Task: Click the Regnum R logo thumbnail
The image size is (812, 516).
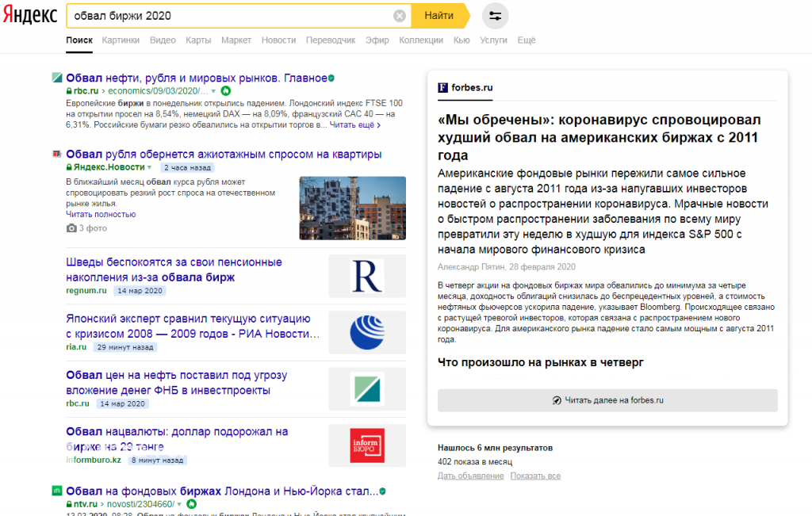Action: (x=367, y=277)
